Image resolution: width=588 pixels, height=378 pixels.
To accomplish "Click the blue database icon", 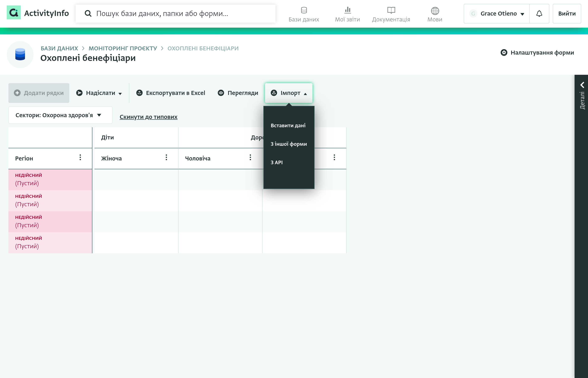I will [20, 54].
